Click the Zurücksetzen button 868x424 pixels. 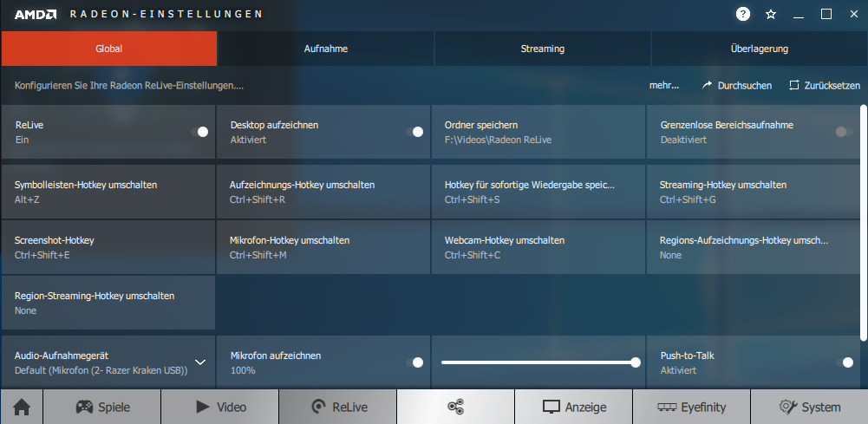[825, 85]
